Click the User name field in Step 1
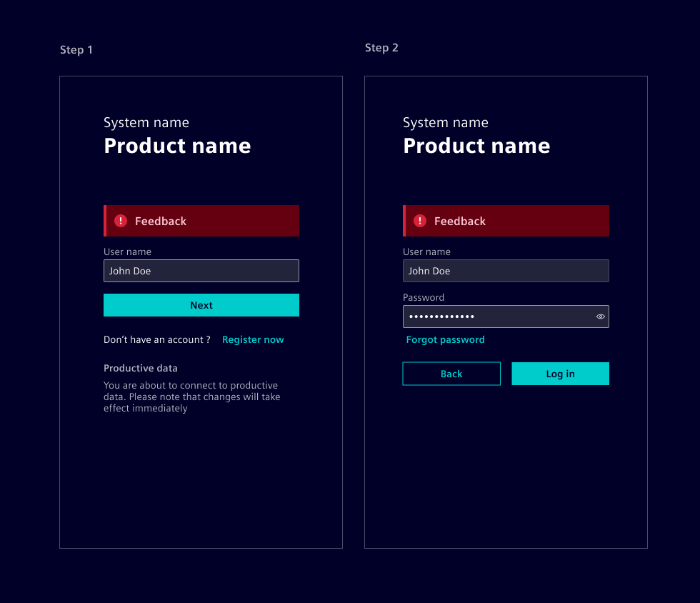The height and width of the screenshot is (603, 700). click(201, 271)
